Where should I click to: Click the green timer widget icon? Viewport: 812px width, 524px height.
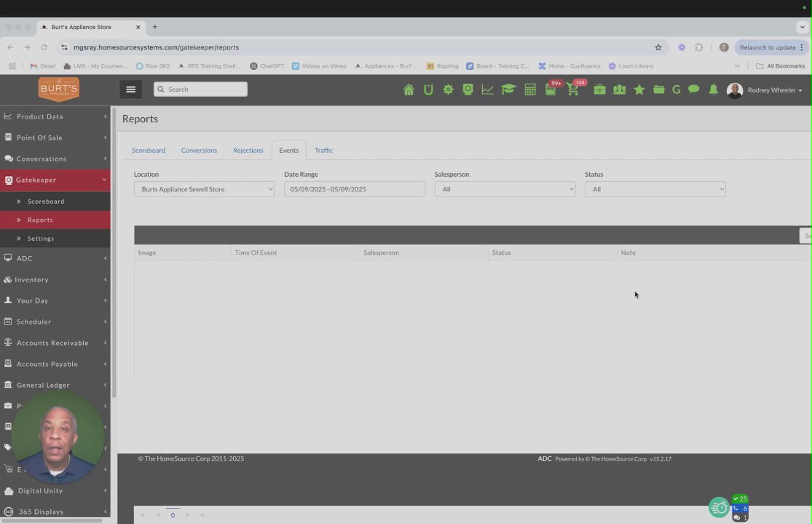pos(719,508)
